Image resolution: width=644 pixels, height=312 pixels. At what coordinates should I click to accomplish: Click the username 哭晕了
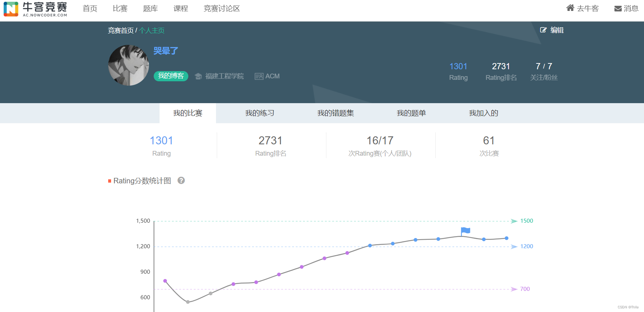tap(166, 51)
